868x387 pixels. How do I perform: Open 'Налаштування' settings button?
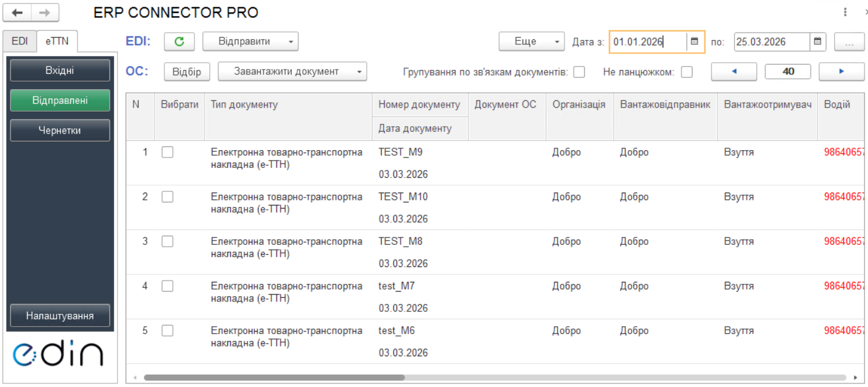click(x=60, y=316)
